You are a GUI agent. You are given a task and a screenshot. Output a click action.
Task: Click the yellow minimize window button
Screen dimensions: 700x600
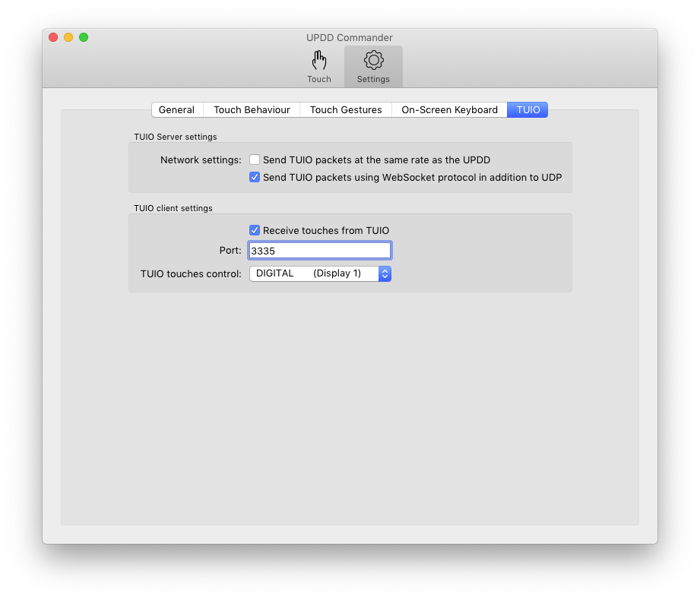tap(68, 37)
